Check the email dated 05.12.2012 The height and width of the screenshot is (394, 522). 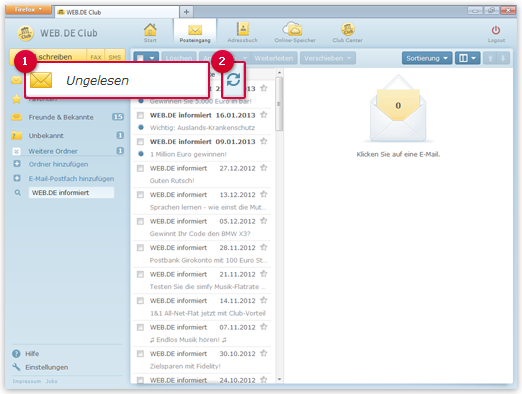(x=140, y=221)
